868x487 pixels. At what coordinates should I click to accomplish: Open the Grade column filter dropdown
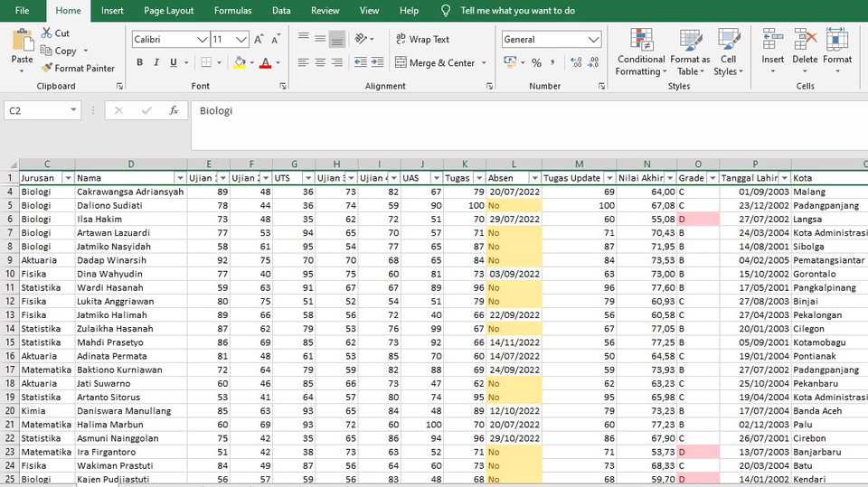(x=713, y=178)
